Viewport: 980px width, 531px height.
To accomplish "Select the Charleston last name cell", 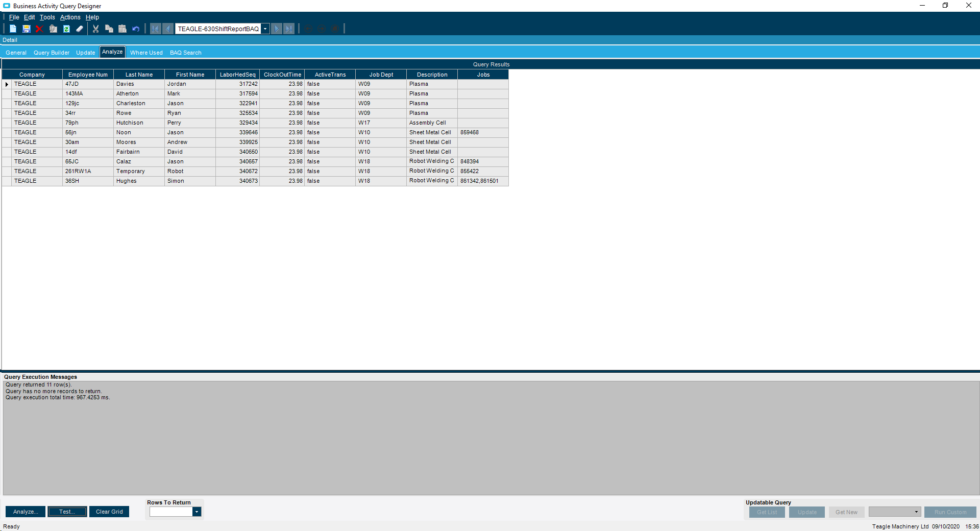I will [139, 104].
